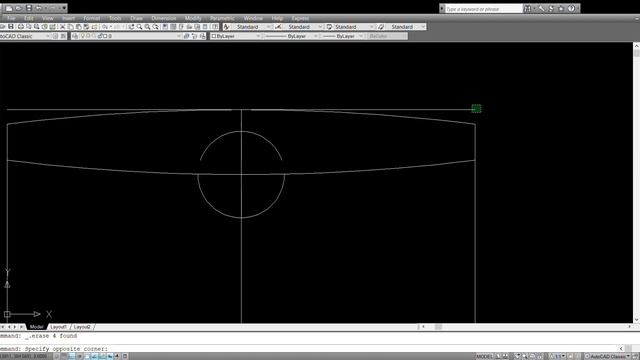Click the Layer Previous icon

(x=194, y=36)
